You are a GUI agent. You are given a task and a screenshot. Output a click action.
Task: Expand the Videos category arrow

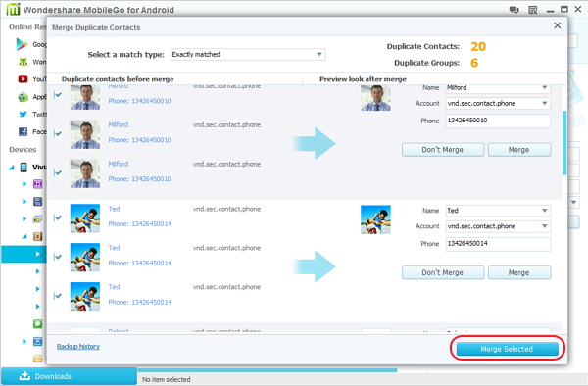pos(24,201)
